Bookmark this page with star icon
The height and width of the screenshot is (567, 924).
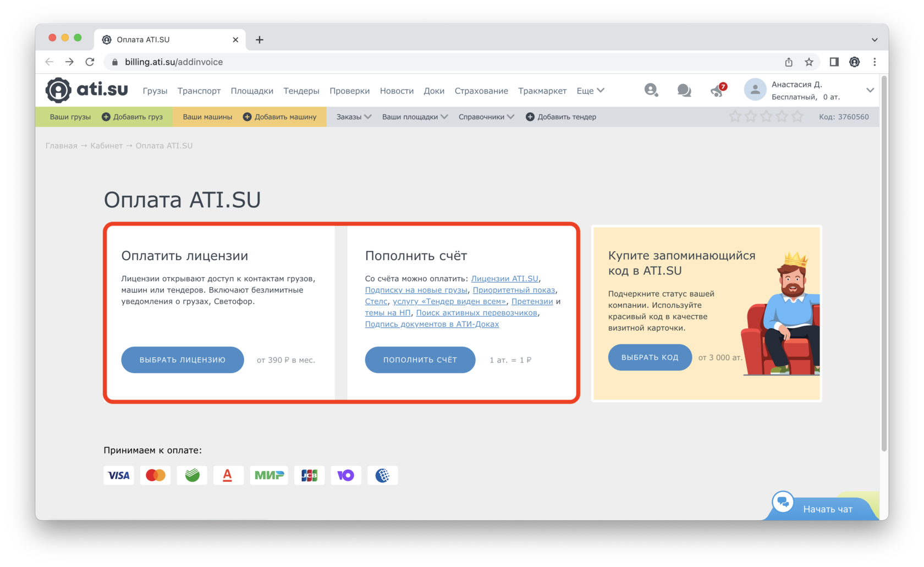tap(809, 62)
